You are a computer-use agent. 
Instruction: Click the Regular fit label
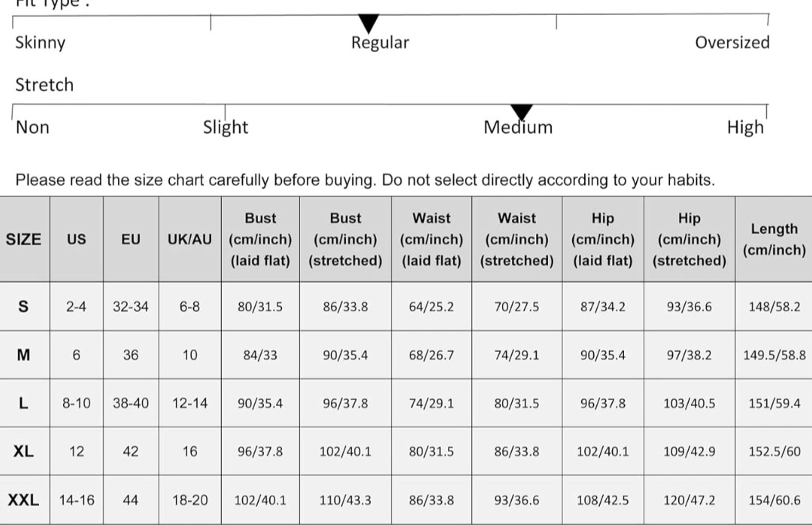(380, 43)
